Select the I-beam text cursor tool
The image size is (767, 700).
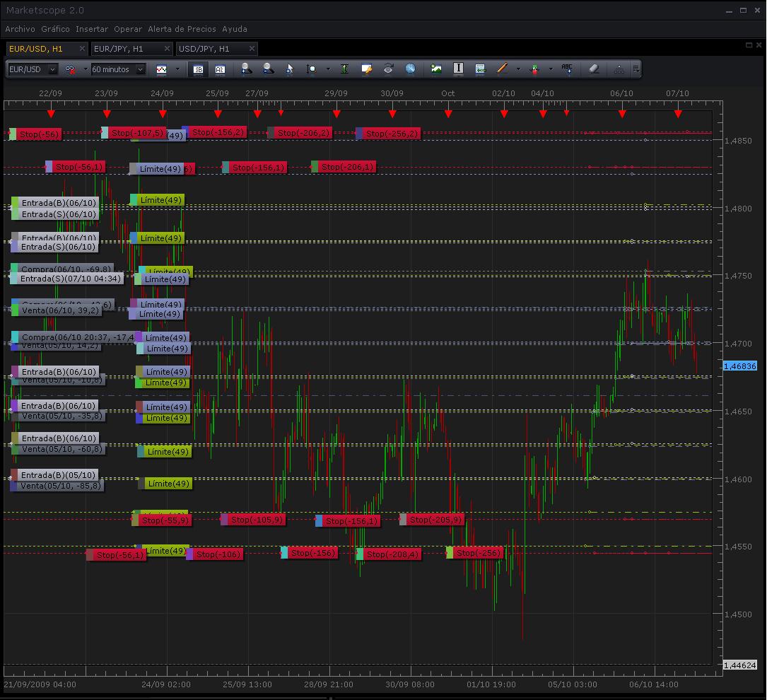pos(458,69)
